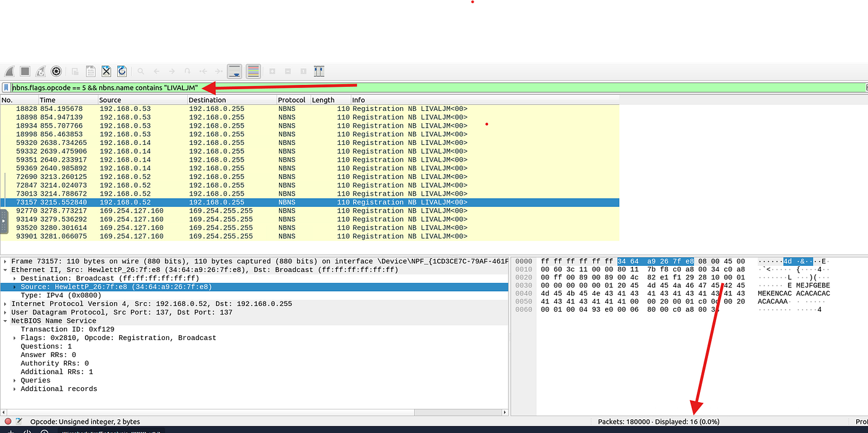Reload this capture file icon
This screenshot has width=868, height=433.
(122, 71)
